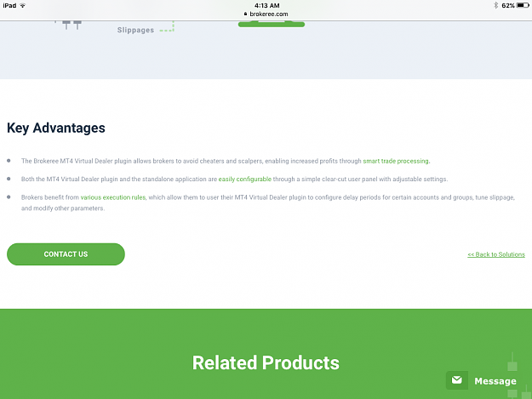Open the Back to Solutions link
532x399 pixels.
(496, 254)
